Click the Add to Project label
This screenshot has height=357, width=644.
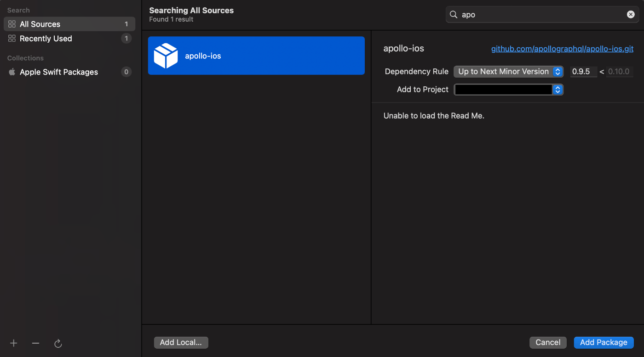[423, 90]
